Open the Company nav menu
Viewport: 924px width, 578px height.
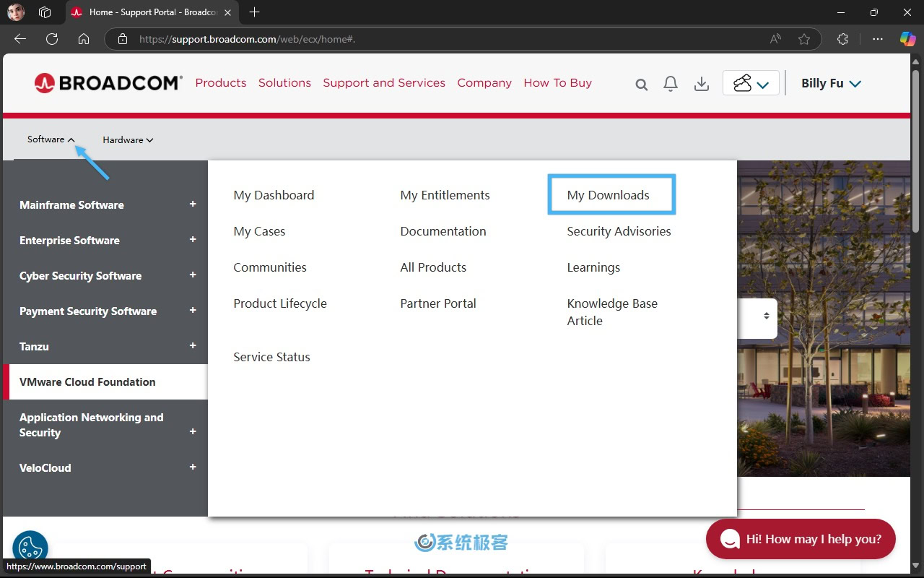click(x=484, y=82)
